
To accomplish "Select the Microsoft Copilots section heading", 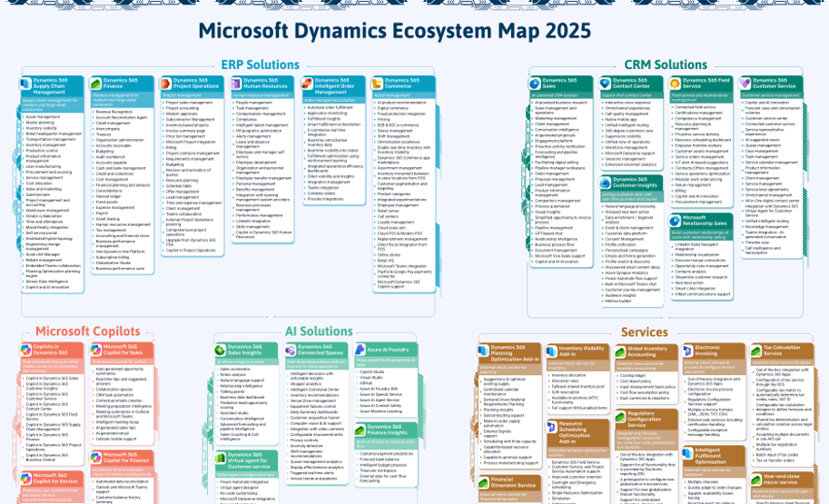I will point(88,331).
